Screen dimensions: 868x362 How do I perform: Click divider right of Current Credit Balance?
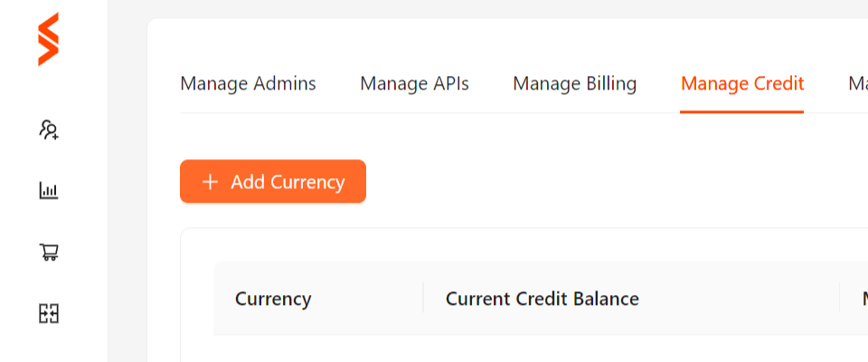840,298
